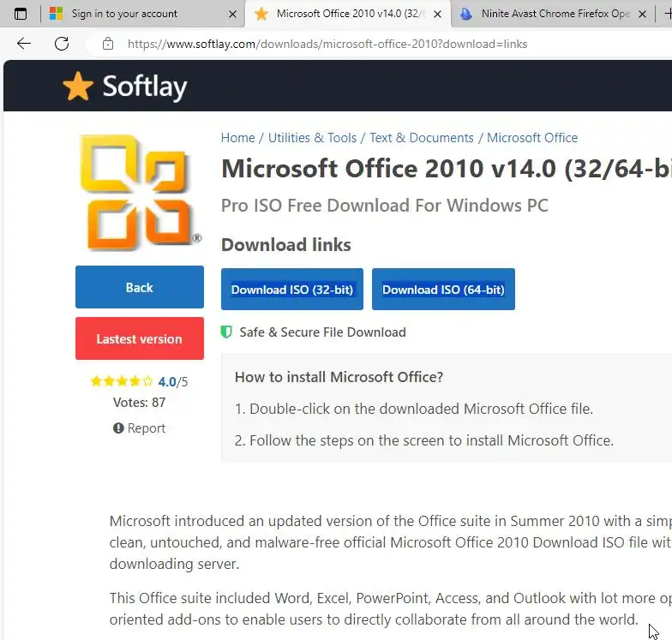Open the Utilities & Tools breadcrumb link

click(x=312, y=138)
